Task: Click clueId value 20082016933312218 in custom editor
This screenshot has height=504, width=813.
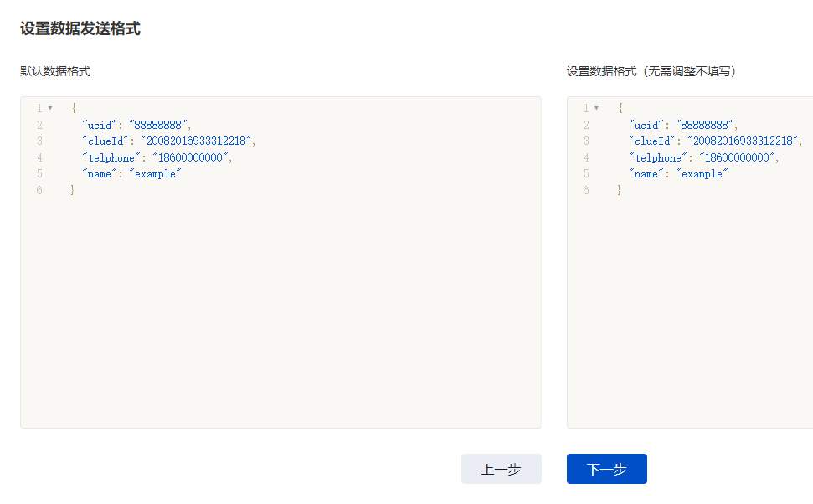Action: pyautogui.click(x=743, y=141)
